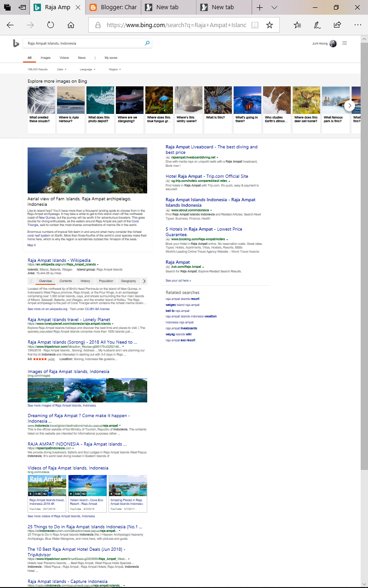This screenshot has width=368, height=588.
Task: Open the Images search tab
Action: pyautogui.click(x=46, y=58)
